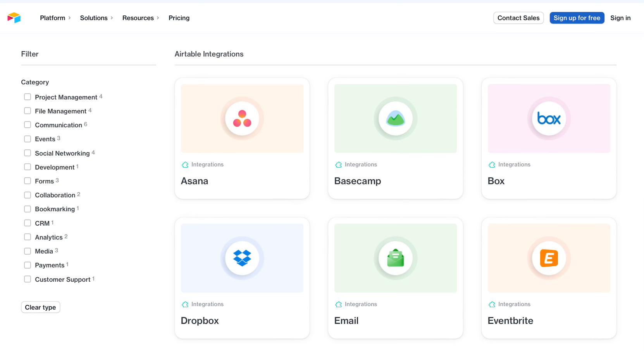Viewport: 644px width, 351px height.
Task: Open the Basecamp integration title
Action: click(358, 181)
